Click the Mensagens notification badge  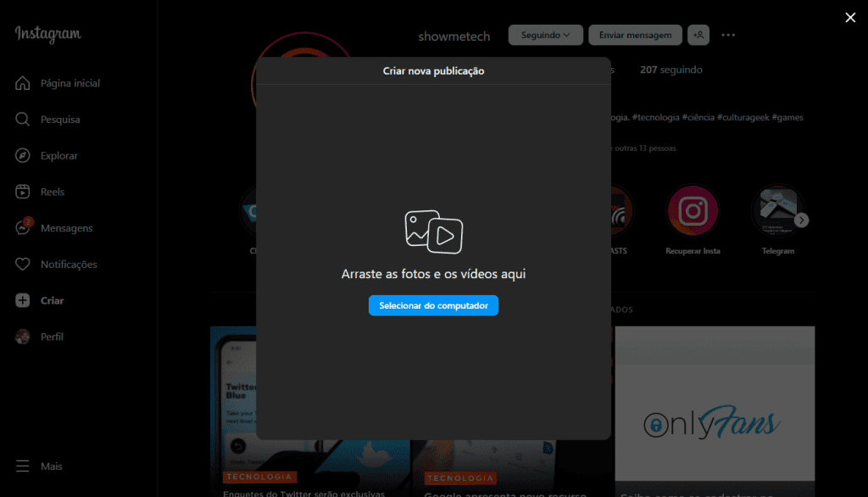coord(28,222)
